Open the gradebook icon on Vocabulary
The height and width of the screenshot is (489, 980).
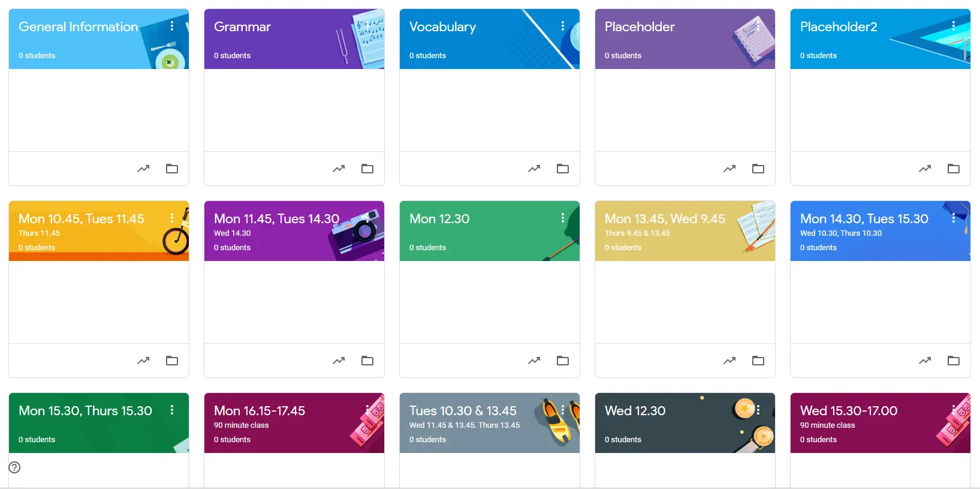pyautogui.click(x=534, y=169)
